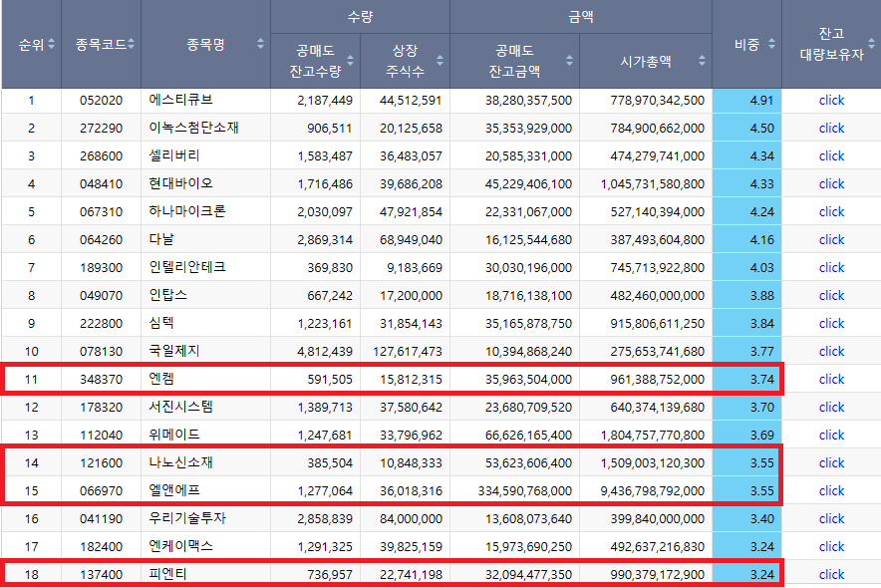Open click link for 나노신소재
The width and height of the screenshot is (881, 588).
(x=831, y=463)
